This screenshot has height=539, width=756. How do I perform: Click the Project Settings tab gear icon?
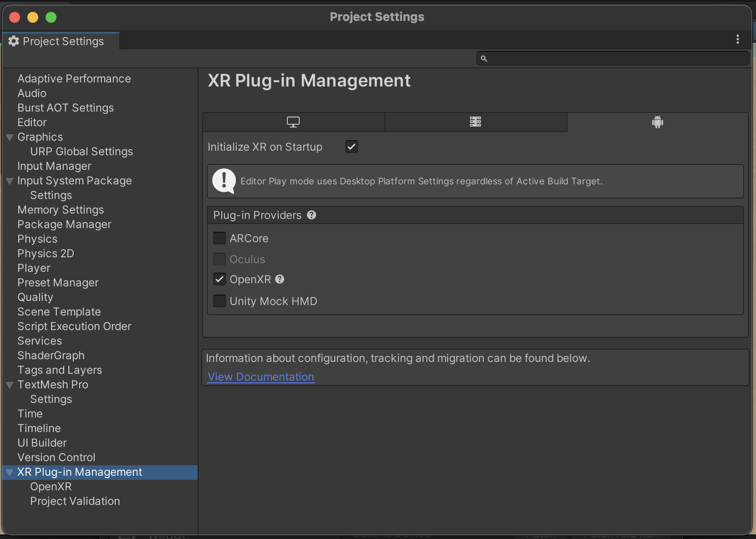(14, 41)
